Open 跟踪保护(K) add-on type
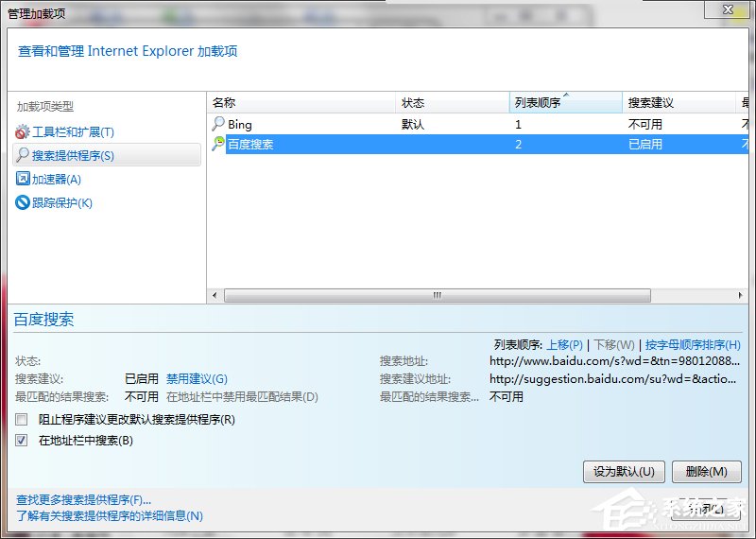This screenshot has height=539, width=756. click(x=61, y=202)
